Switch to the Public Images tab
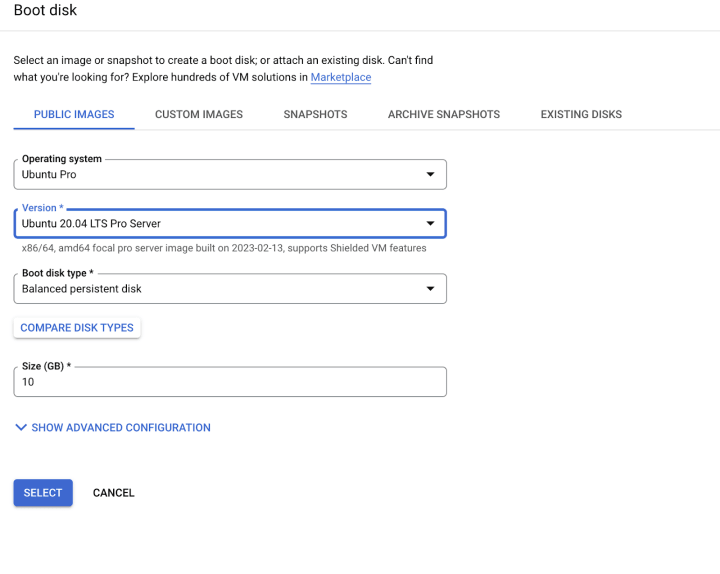The image size is (720, 574). click(74, 115)
